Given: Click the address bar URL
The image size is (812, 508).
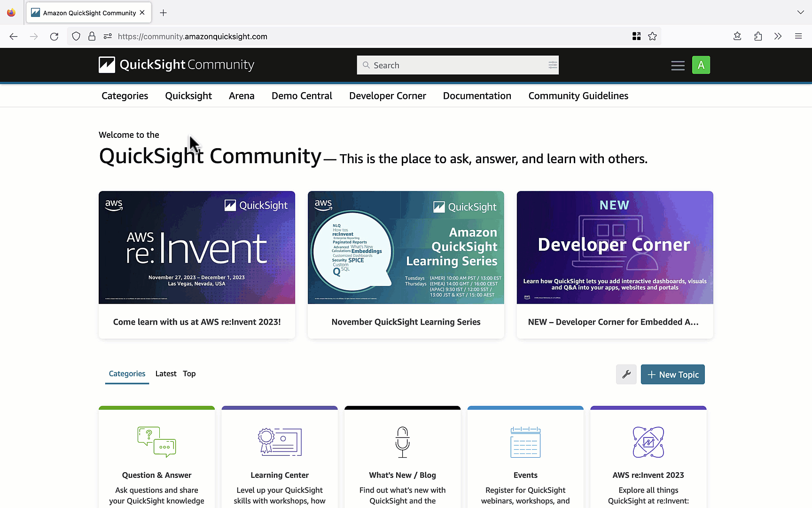Looking at the screenshot, I should pos(193,36).
